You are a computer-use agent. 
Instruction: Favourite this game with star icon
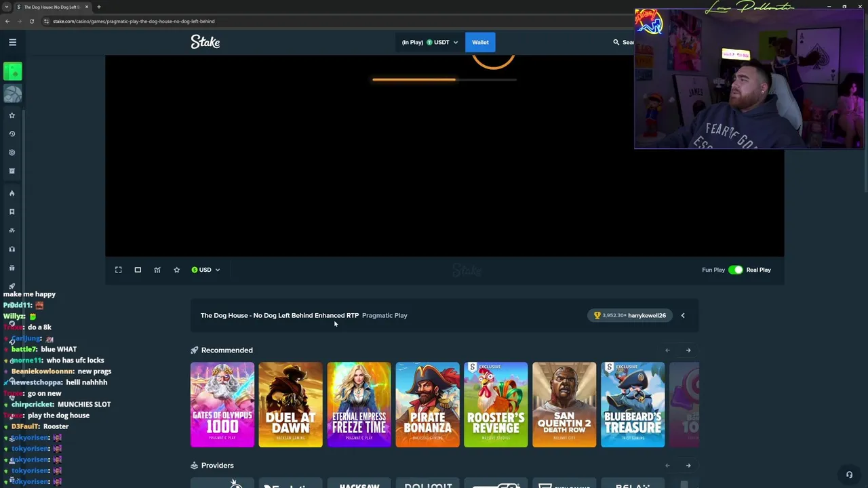(176, 270)
